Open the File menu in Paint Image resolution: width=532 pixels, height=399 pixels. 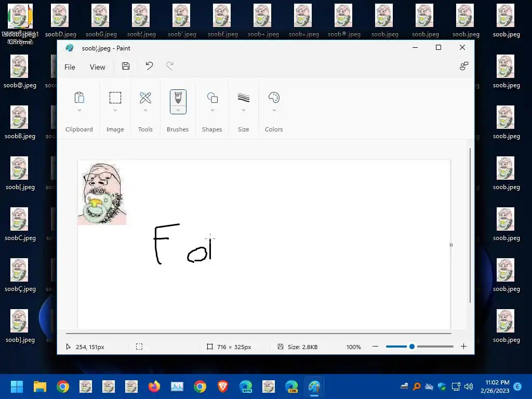(70, 67)
